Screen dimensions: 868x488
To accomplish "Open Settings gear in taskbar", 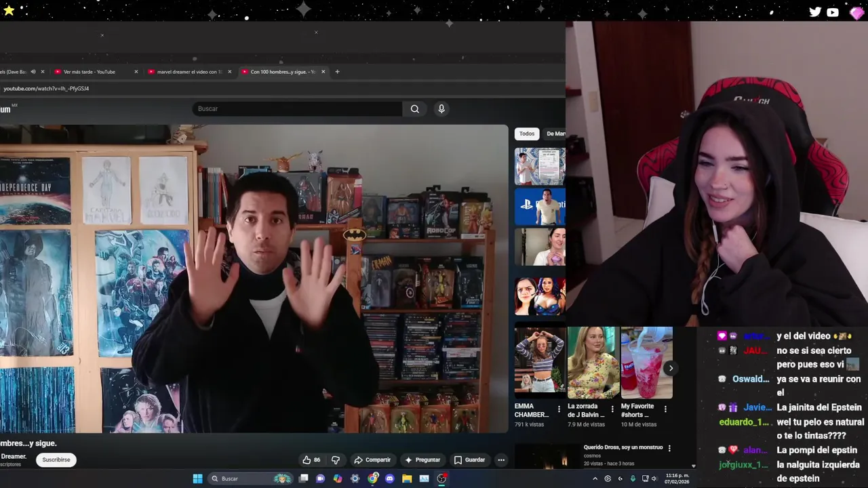I will click(x=355, y=479).
